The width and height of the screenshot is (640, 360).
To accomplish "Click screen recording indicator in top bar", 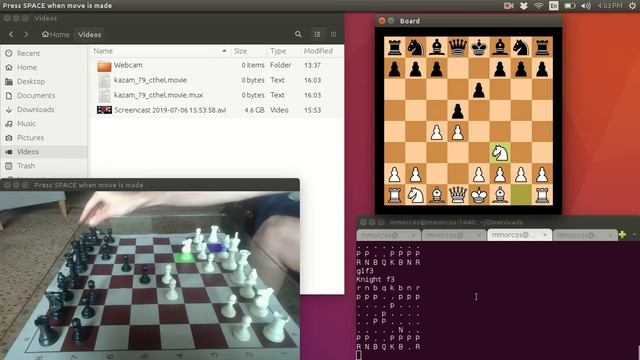I will pos(509,6).
